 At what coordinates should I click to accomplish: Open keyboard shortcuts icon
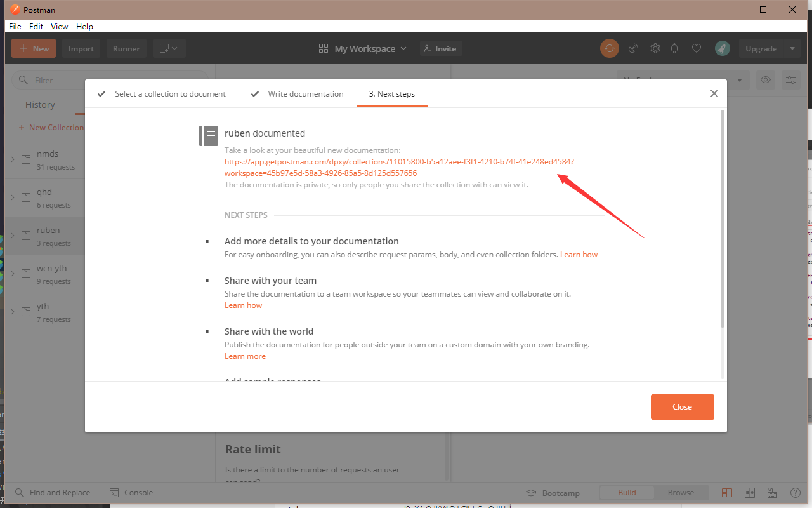coord(773,493)
